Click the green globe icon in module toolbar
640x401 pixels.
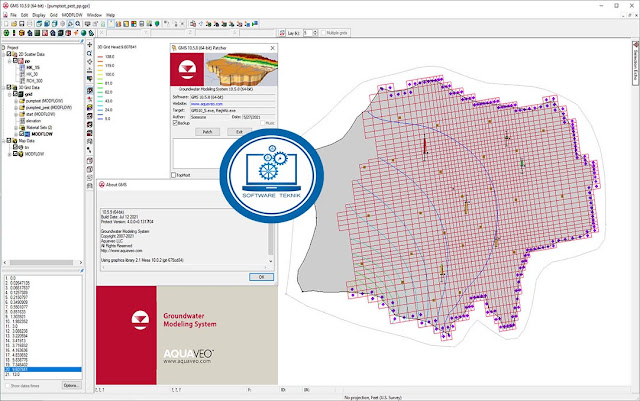pyautogui.click(x=84, y=33)
